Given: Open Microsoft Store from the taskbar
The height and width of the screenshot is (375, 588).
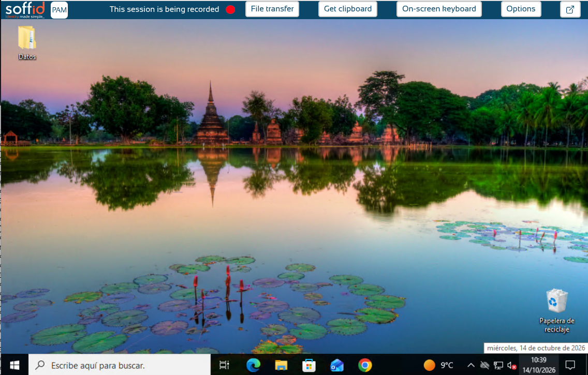Looking at the screenshot, I should 309,365.
